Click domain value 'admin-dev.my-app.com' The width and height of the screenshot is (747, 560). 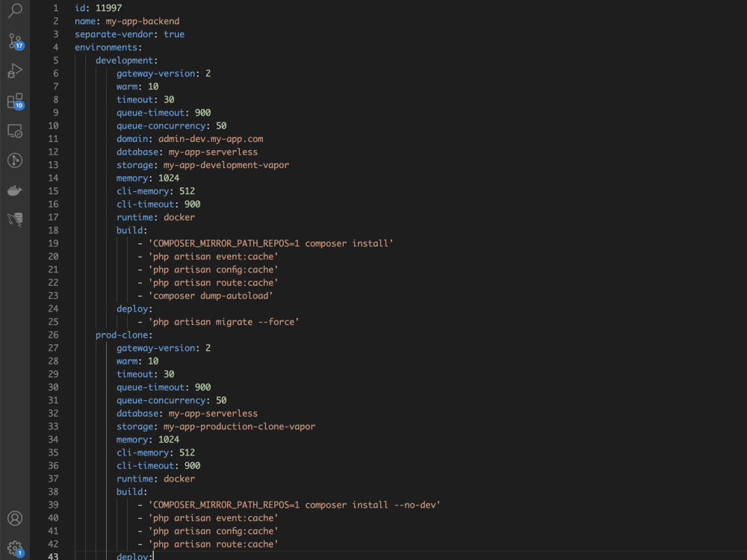(x=211, y=139)
